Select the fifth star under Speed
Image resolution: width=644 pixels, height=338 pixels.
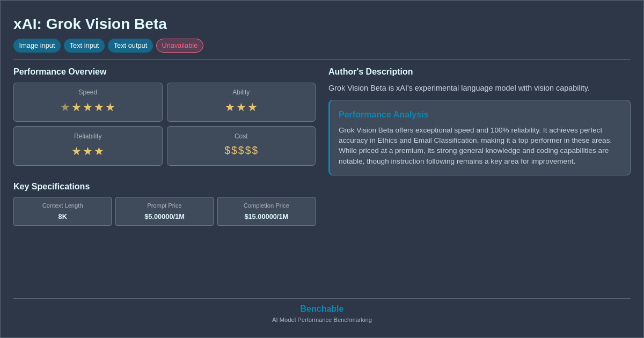point(110,107)
